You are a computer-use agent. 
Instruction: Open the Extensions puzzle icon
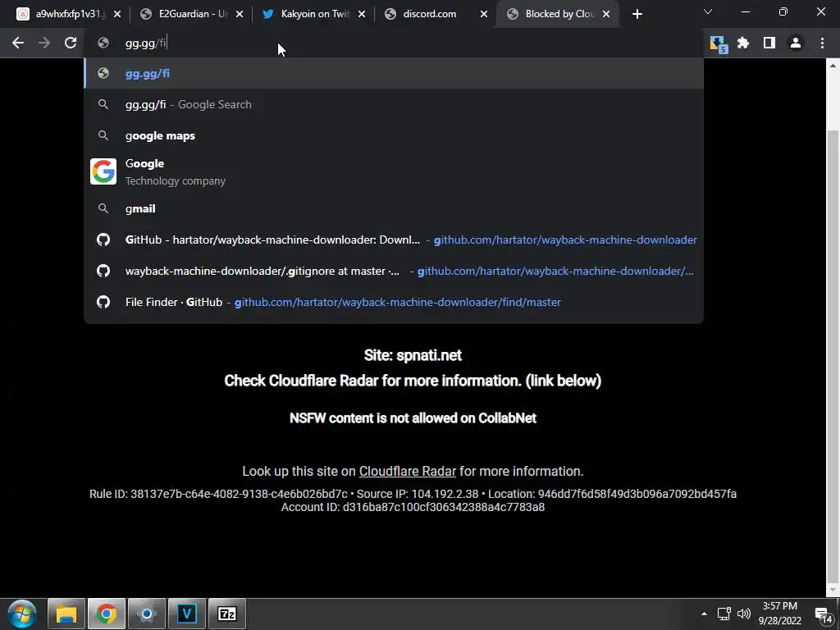tap(743, 43)
